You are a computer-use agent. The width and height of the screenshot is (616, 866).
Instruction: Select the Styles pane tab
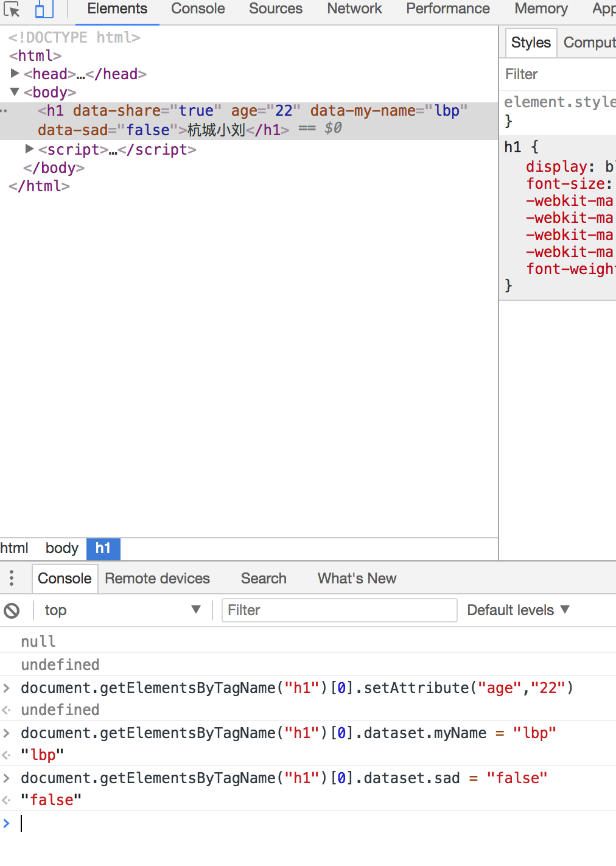[531, 43]
